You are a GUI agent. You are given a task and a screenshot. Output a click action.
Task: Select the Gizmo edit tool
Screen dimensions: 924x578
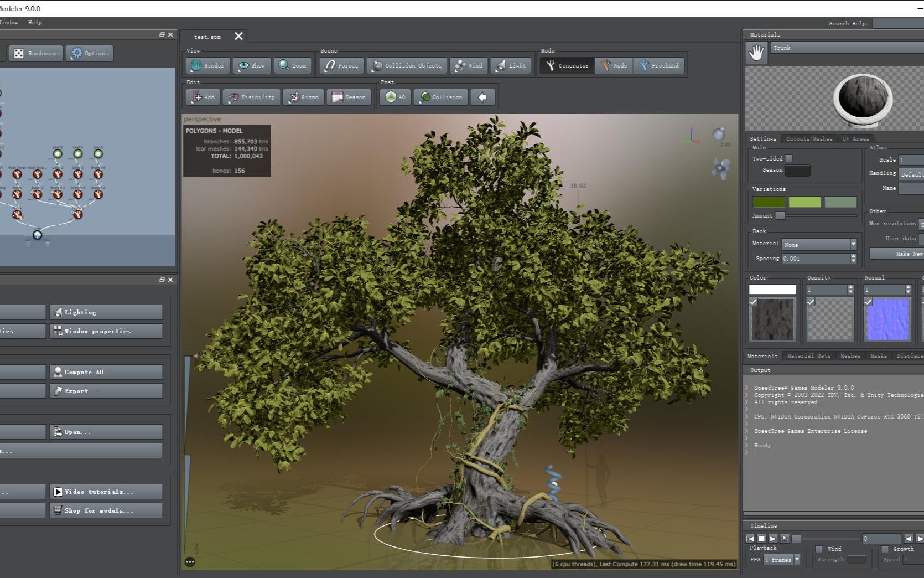click(x=303, y=97)
